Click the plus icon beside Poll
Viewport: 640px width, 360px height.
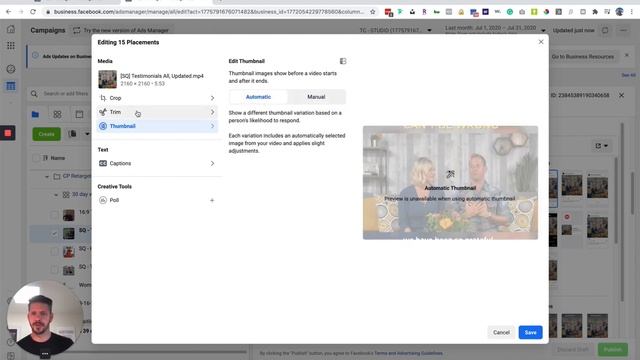pyautogui.click(x=212, y=200)
